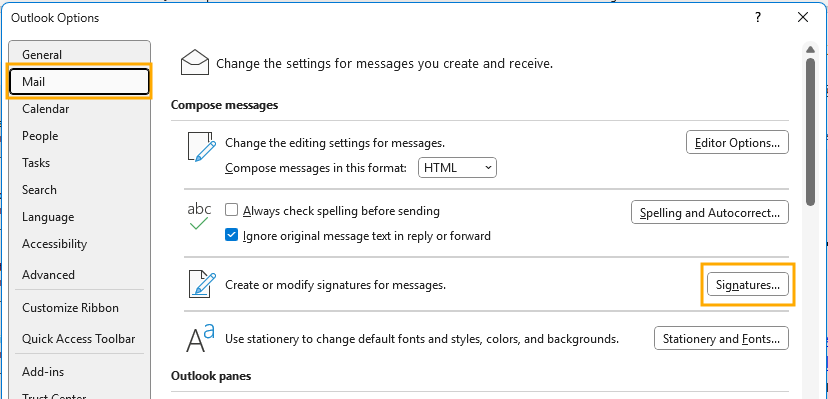
Task: Click the 'Use stationery to change default fonts' text
Action: point(422,338)
